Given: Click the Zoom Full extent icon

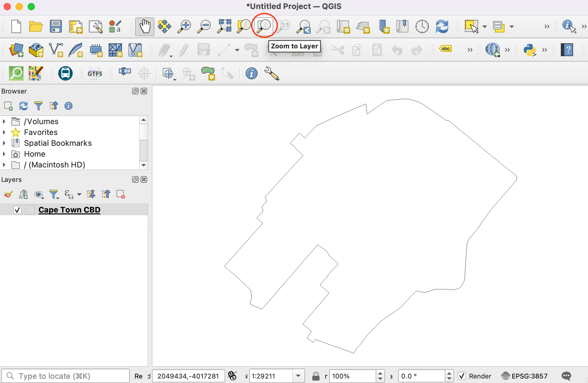Looking at the screenshot, I should (x=224, y=26).
